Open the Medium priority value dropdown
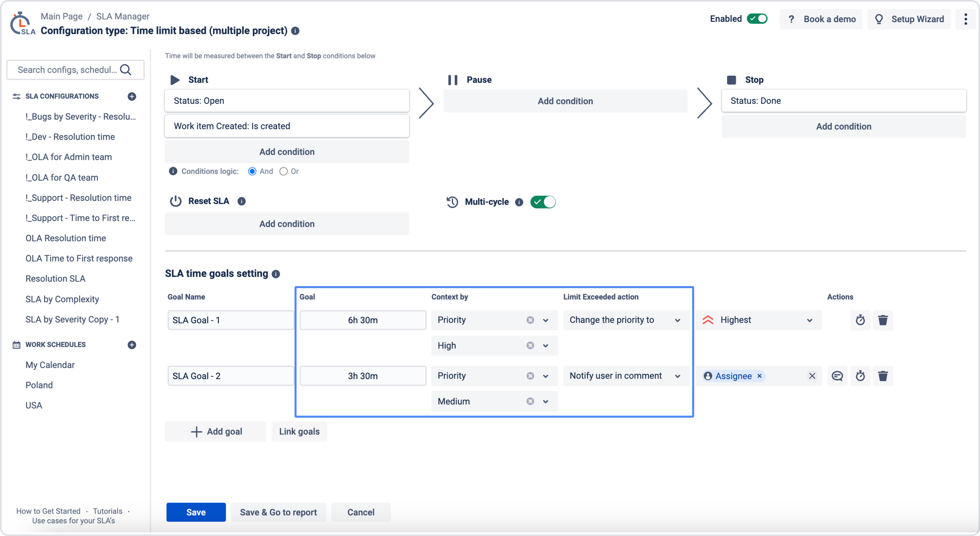Screen dimensions: 980x536 (546, 401)
